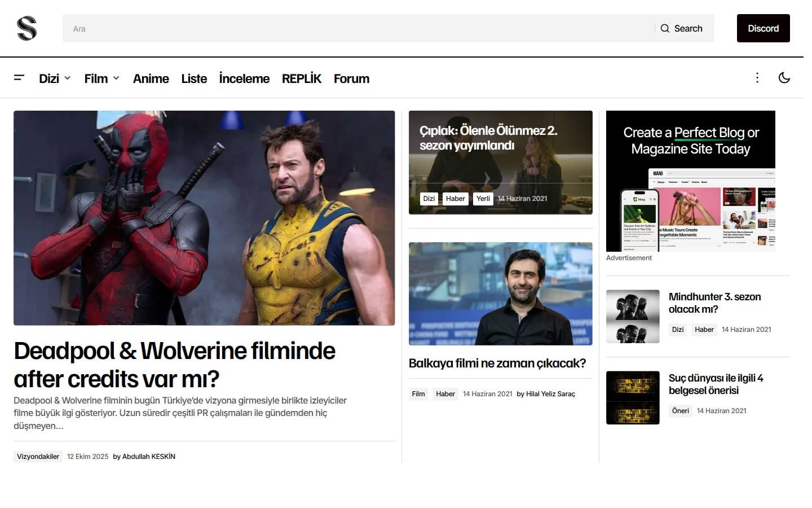Click the Film tag under Balkaya article
The height and width of the screenshot is (508, 812).
click(x=418, y=394)
